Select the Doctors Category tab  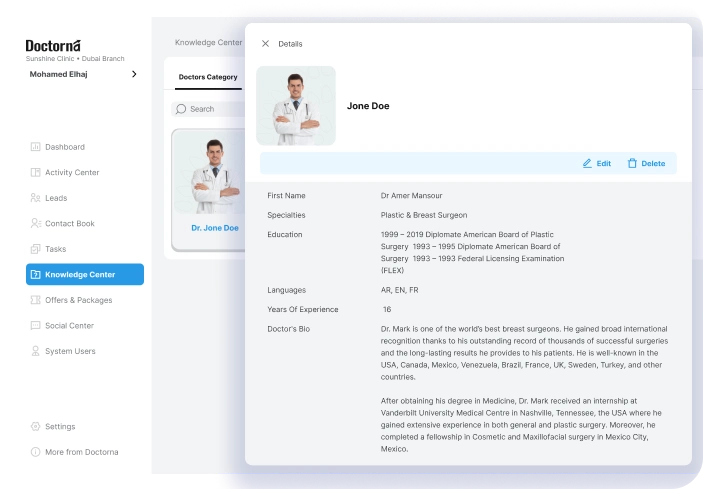point(208,77)
